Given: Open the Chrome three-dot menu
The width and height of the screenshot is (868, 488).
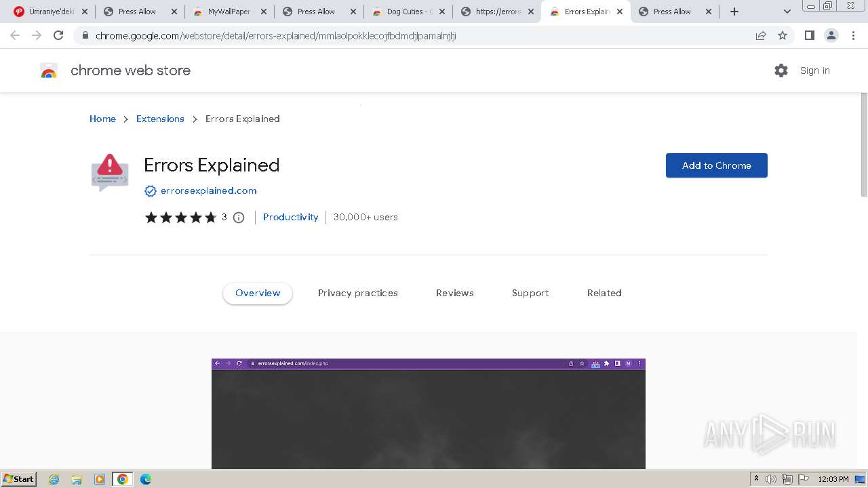Looking at the screenshot, I should tap(853, 35).
